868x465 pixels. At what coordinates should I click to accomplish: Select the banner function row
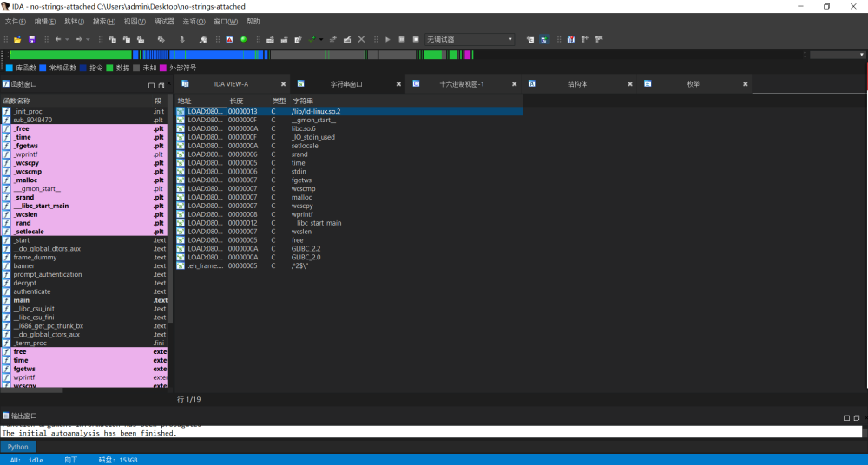click(x=84, y=265)
